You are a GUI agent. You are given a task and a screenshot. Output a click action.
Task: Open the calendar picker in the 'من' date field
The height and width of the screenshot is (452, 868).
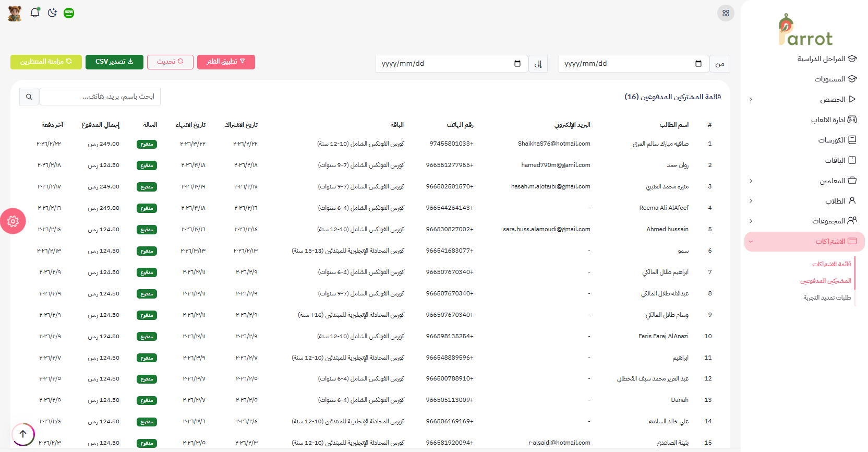tap(698, 64)
